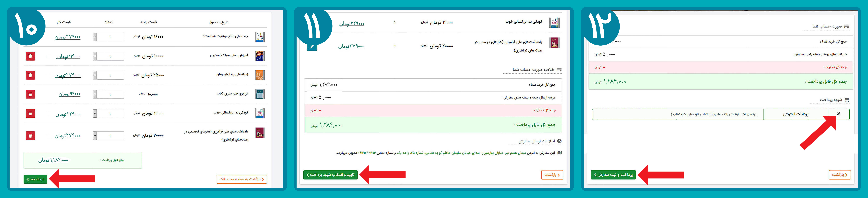Click ۲۷۹۰۰۰ تومان link in step 11
The height and width of the screenshot is (198, 868).
[351, 46]
